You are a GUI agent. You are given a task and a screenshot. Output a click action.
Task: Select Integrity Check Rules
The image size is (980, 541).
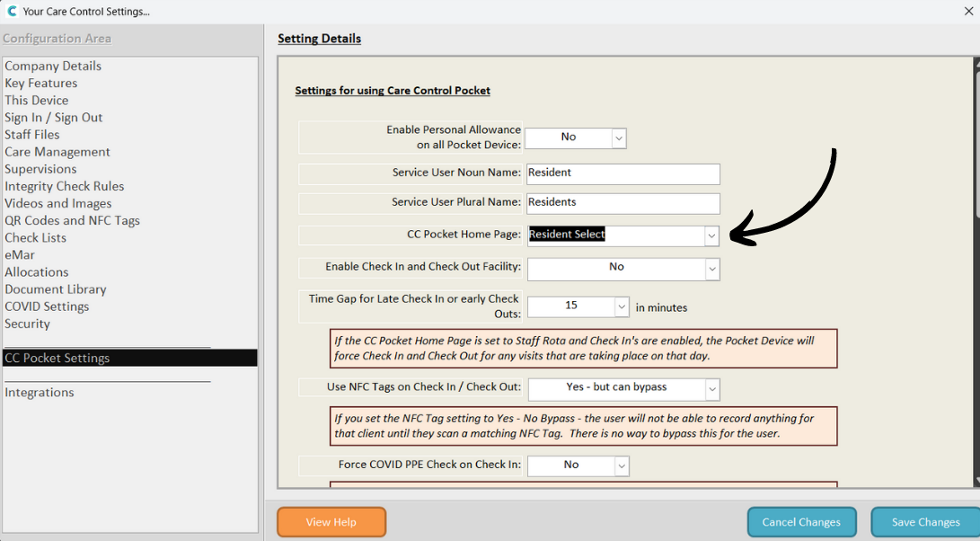pos(65,186)
